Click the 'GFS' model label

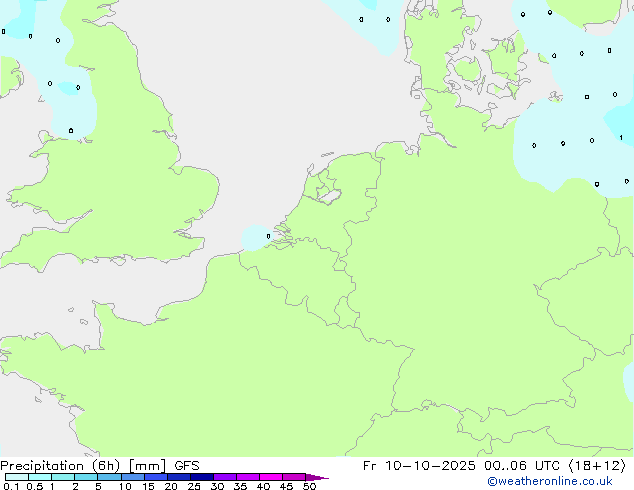(187, 466)
